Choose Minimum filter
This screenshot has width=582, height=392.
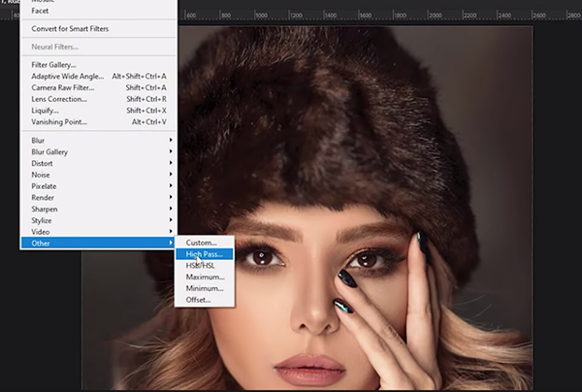click(x=205, y=288)
